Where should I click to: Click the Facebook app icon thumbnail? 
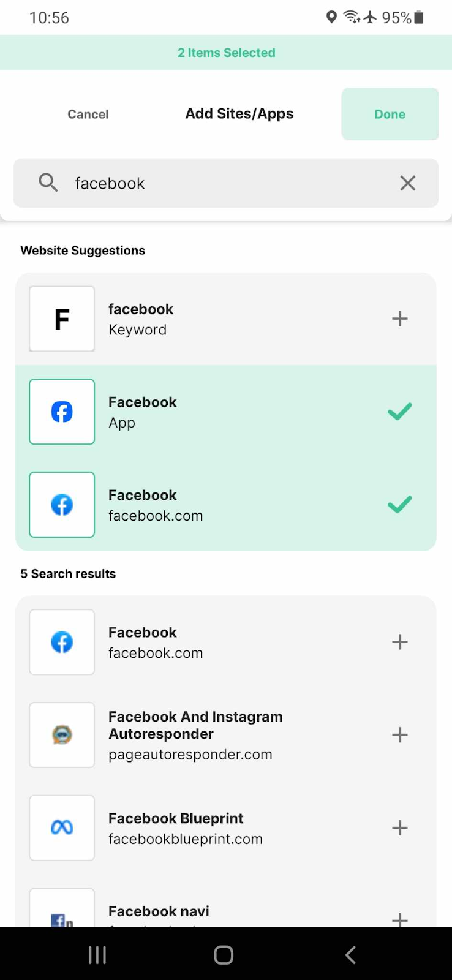(x=61, y=411)
